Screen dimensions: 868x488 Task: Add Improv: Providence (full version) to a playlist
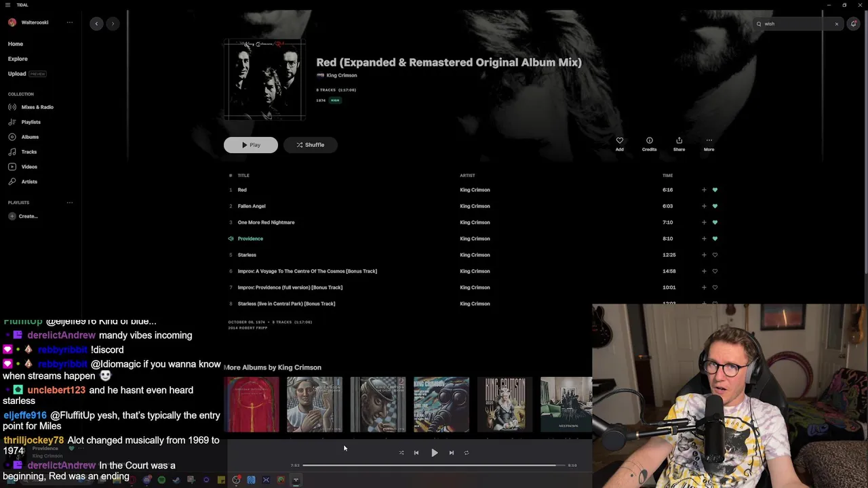[704, 287]
